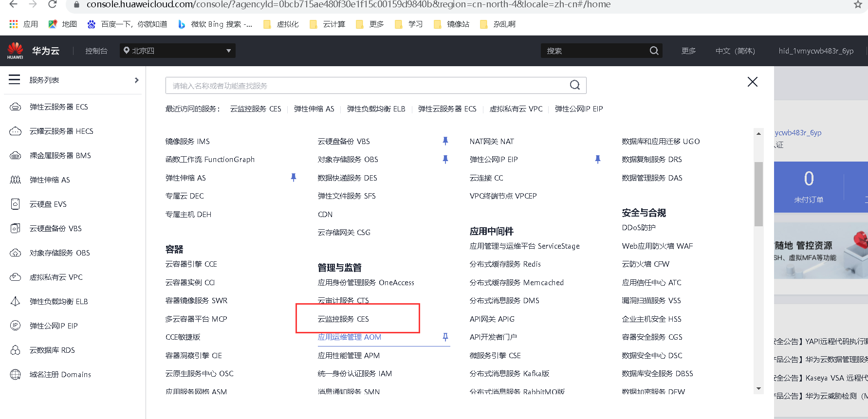868x419 pixels.
Task: Unpin 弹性公网IP EIP using its pin icon
Action: pos(597,159)
